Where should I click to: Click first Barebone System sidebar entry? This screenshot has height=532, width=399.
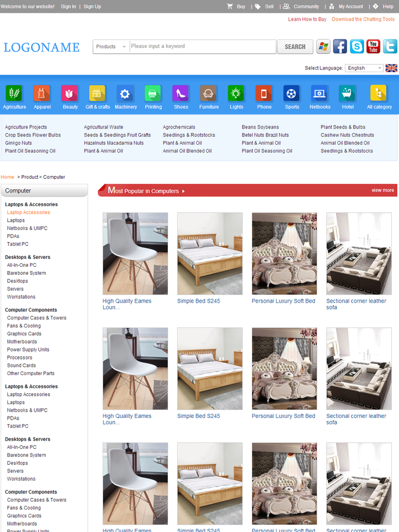point(26,273)
